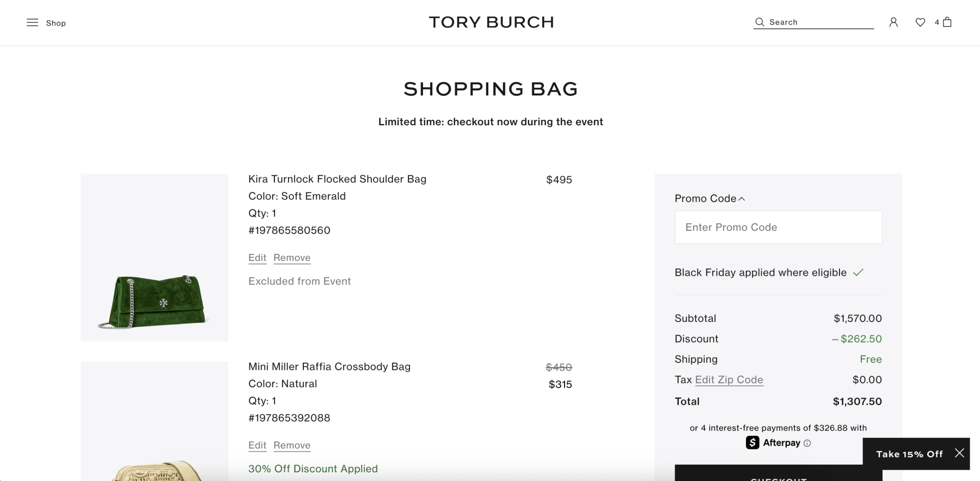The width and height of the screenshot is (980, 481).
Task: Click the Enter Promo Code field
Action: (x=778, y=227)
